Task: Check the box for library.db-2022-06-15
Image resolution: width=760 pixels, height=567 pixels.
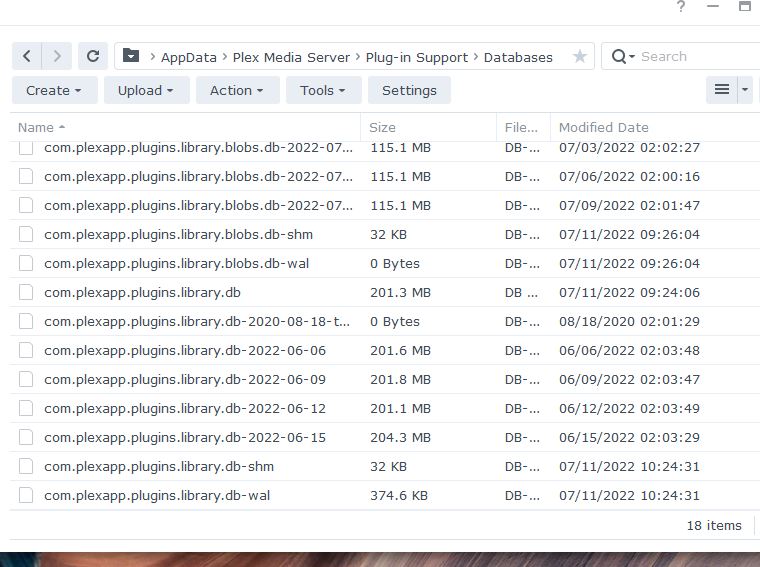Action: [26, 437]
